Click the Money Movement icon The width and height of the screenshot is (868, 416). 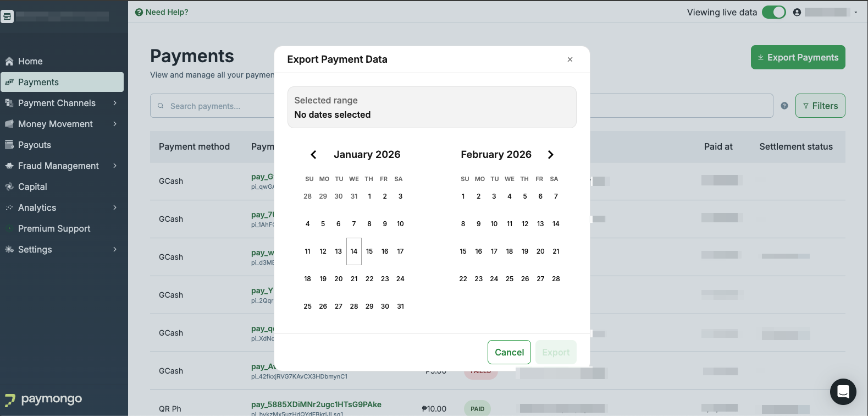pos(9,124)
